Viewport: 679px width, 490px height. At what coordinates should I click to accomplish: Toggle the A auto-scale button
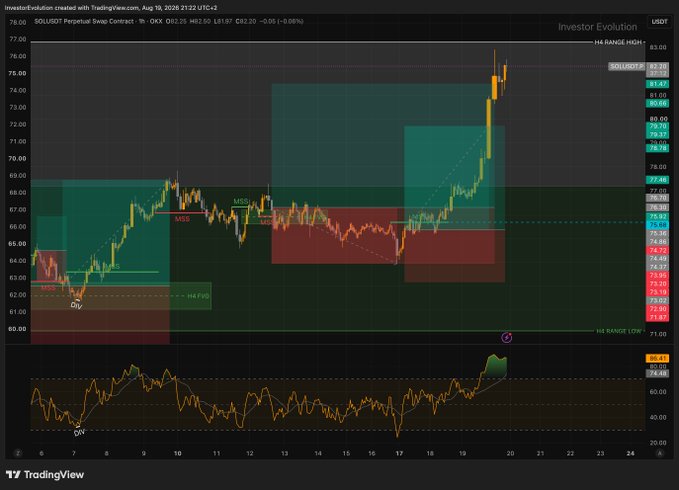point(660,453)
